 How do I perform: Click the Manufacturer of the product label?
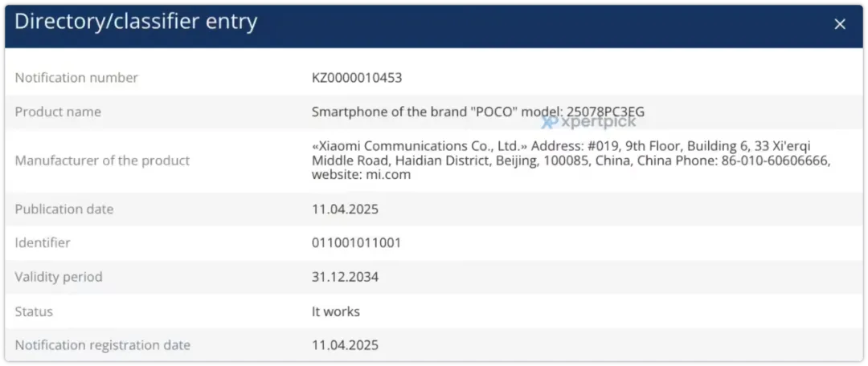coord(102,161)
